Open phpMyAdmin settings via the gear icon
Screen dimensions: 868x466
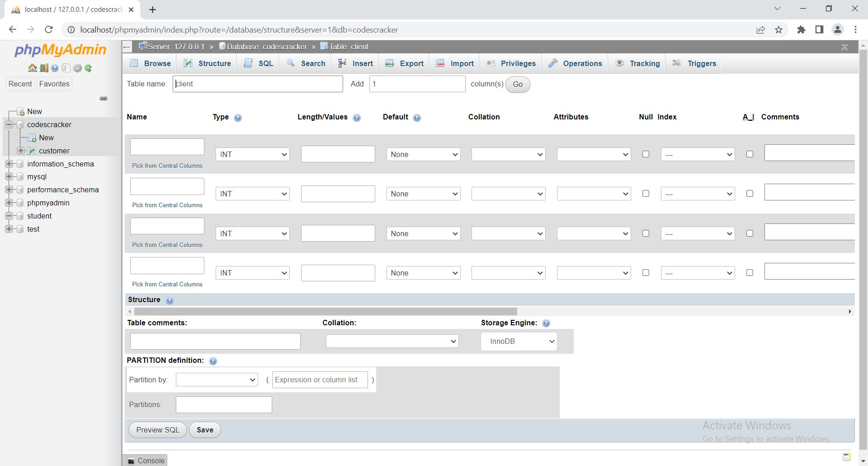[77, 68]
